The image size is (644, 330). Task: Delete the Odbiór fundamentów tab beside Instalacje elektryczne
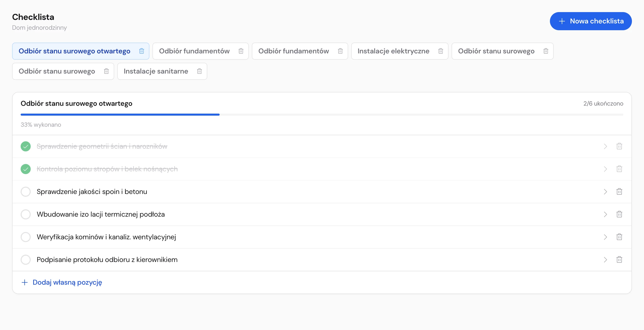click(x=340, y=51)
